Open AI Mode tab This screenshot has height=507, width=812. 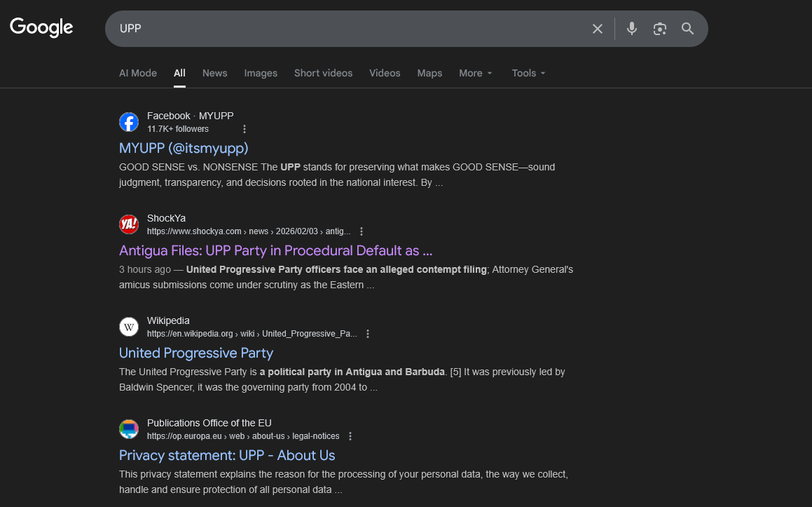pos(138,73)
